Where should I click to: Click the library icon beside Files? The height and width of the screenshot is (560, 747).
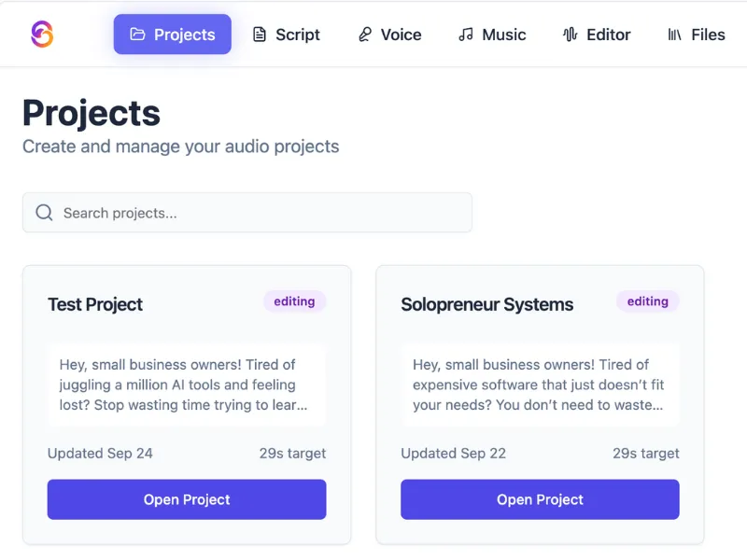click(x=674, y=35)
